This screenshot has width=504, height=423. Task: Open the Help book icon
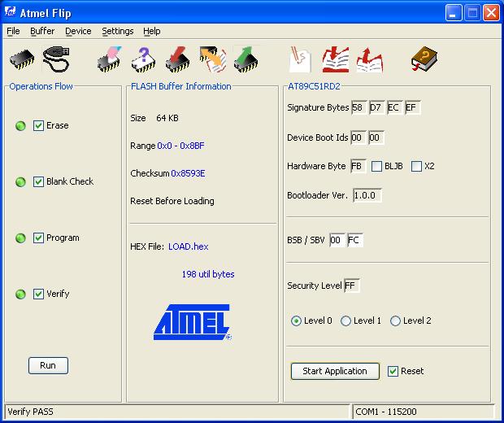[424, 59]
